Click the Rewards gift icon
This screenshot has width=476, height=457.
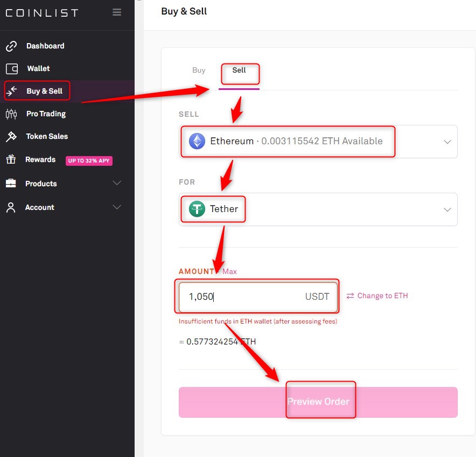click(x=11, y=160)
